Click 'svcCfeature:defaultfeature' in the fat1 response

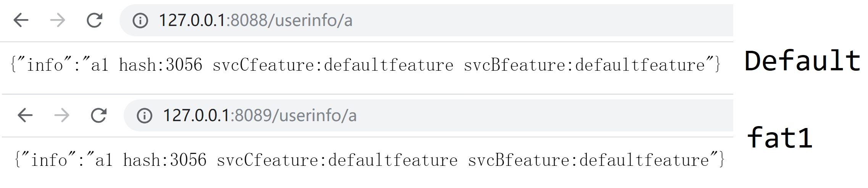tap(337, 160)
